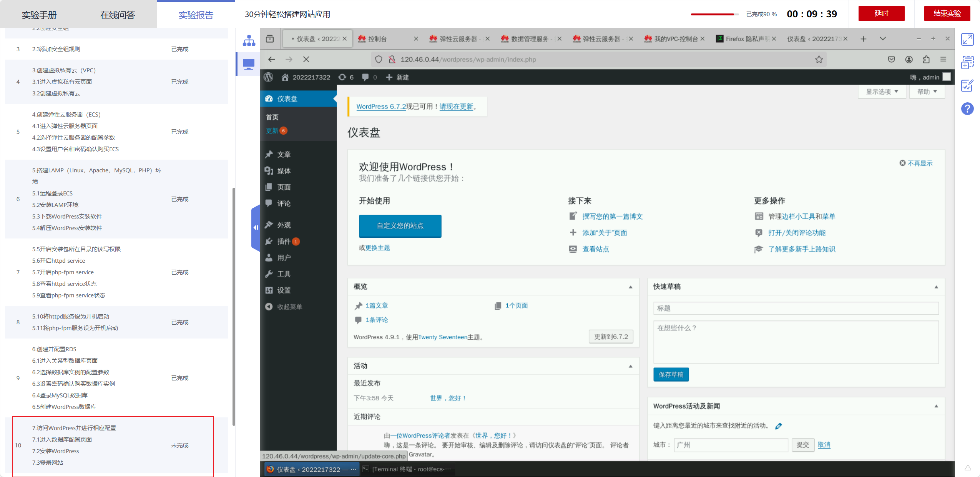Switch to the 实验手册 tab
This screenshot has width=980, height=477.
(39, 15)
